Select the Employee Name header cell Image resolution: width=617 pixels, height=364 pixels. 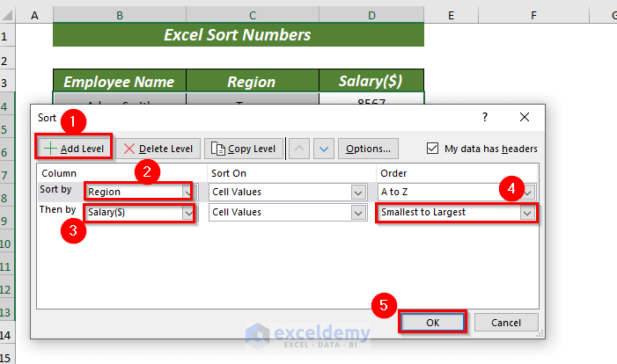119,82
